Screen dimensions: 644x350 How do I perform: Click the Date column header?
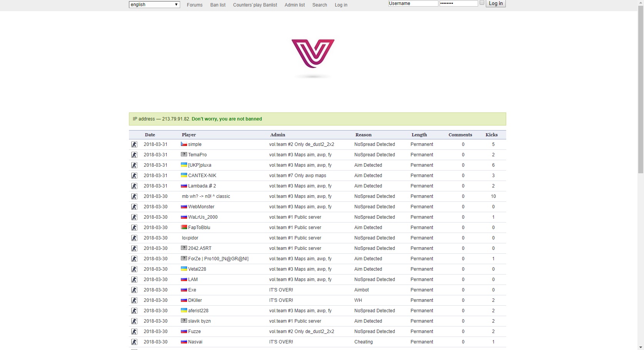pos(150,135)
